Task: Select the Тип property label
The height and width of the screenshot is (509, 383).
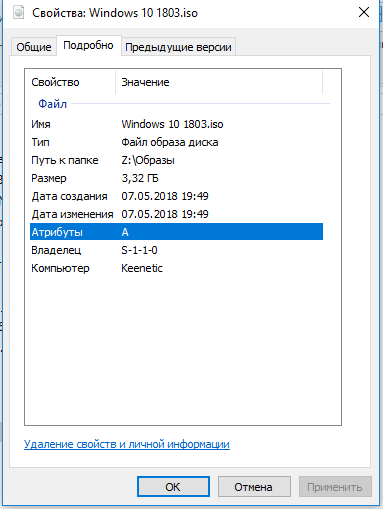Action: [40, 142]
